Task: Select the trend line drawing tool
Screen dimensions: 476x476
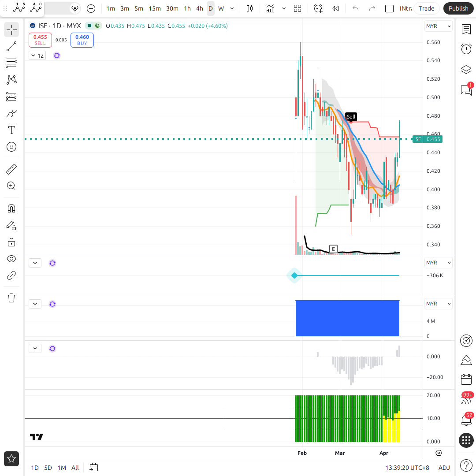Action: (11, 47)
